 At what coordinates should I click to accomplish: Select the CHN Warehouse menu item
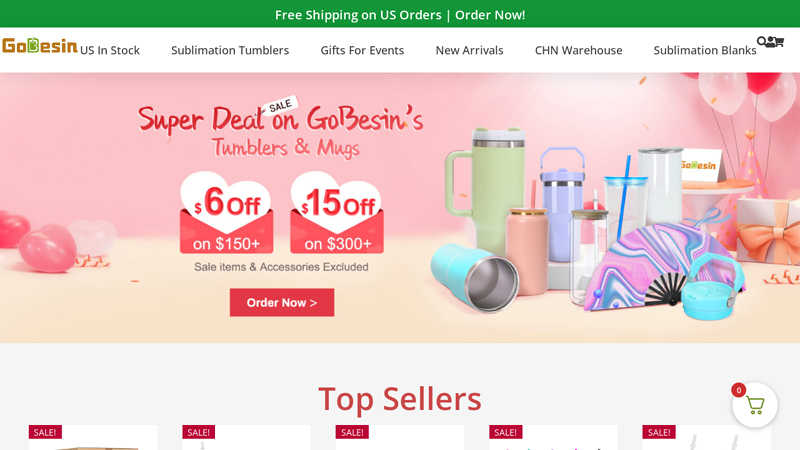point(579,50)
